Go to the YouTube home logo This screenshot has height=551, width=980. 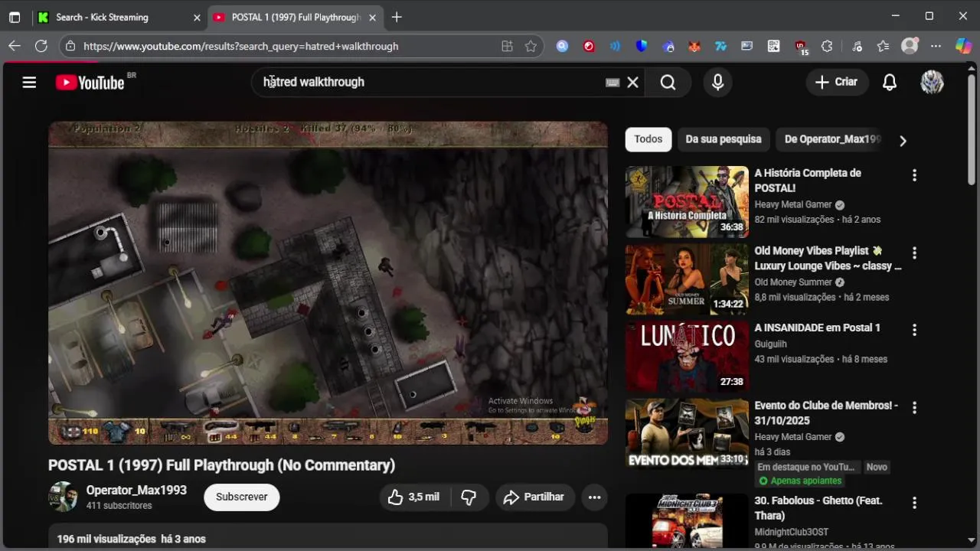tap(90, 83)
